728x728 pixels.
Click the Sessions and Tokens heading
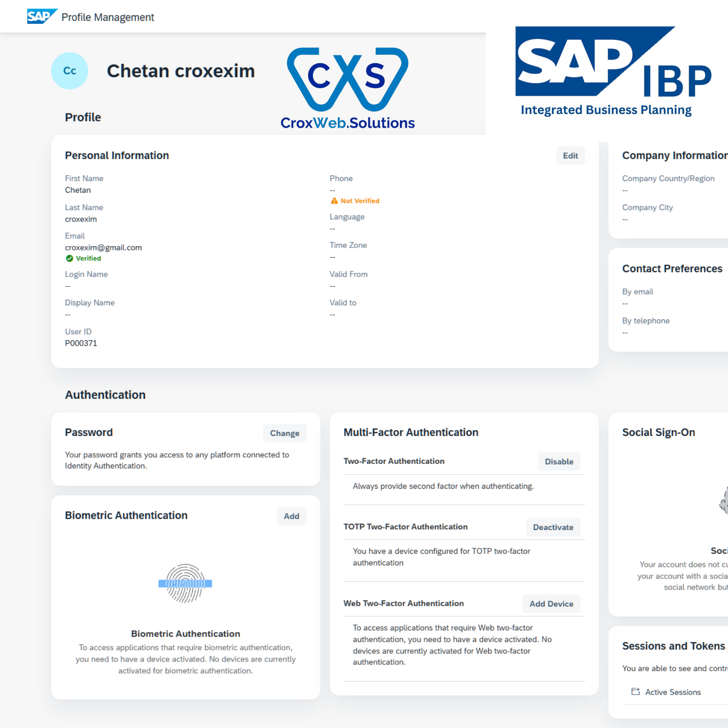click(674, 646)
